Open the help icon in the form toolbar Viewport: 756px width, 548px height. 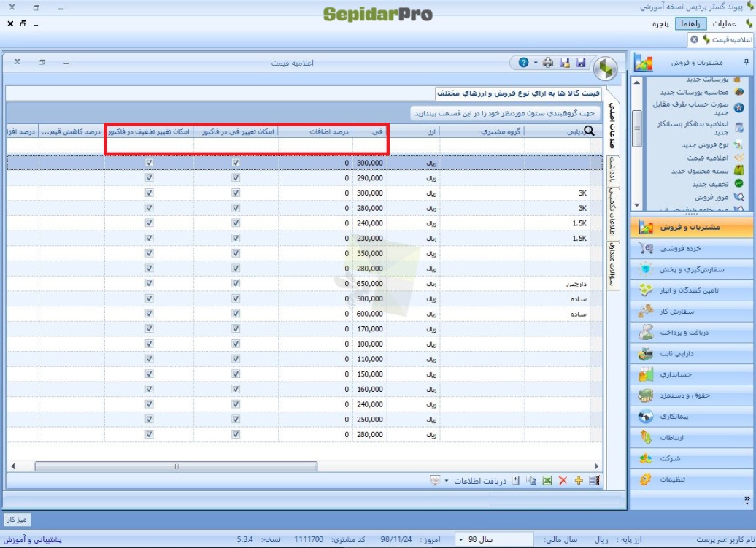(523, 63)
